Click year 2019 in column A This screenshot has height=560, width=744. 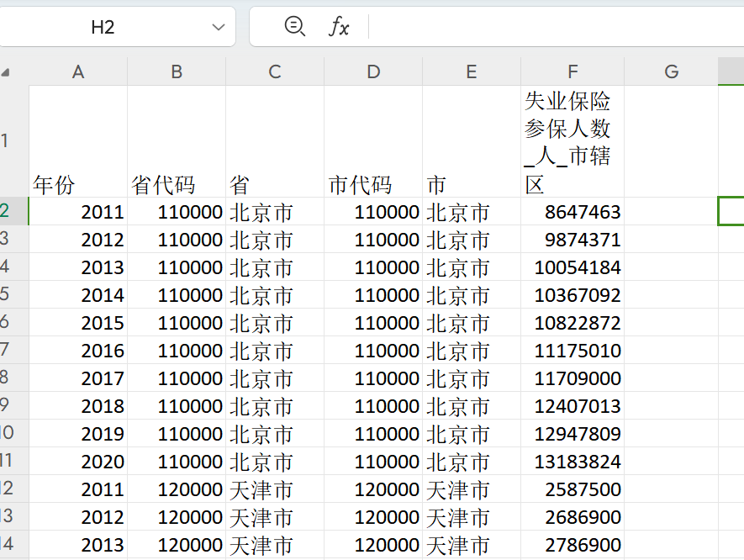click(78, 433)
